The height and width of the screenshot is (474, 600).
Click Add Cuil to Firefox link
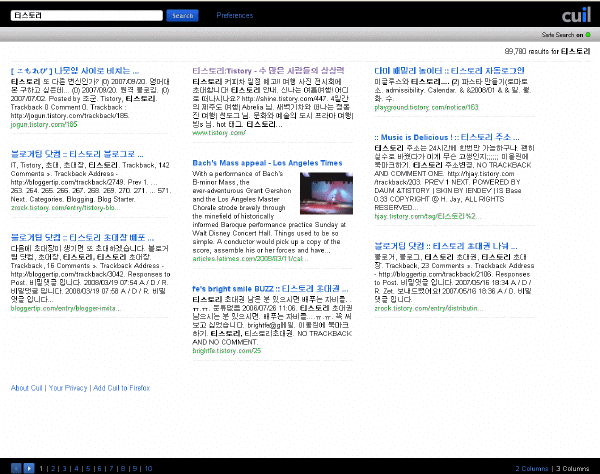click(x=122, y=388)
